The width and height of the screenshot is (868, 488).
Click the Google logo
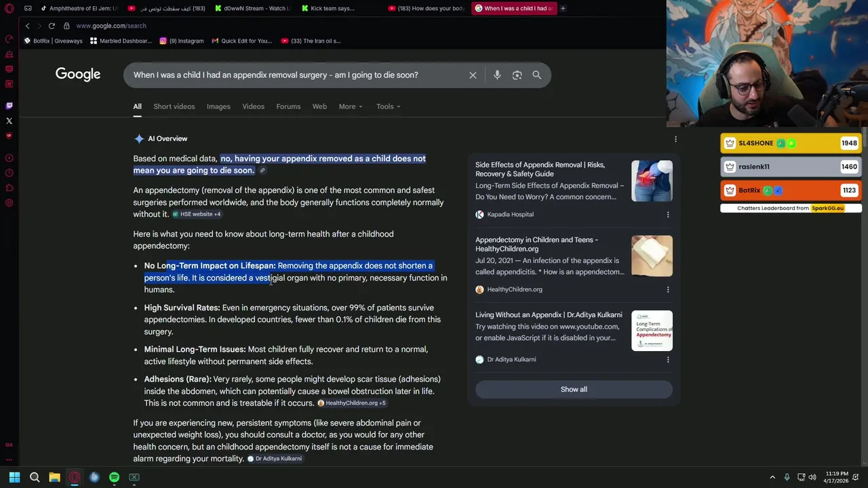78,75
